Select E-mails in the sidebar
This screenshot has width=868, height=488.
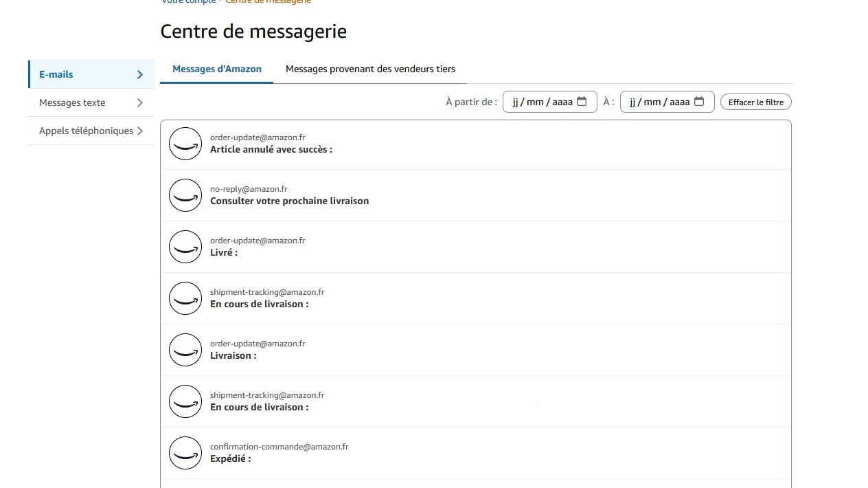(x=91, y=74)
